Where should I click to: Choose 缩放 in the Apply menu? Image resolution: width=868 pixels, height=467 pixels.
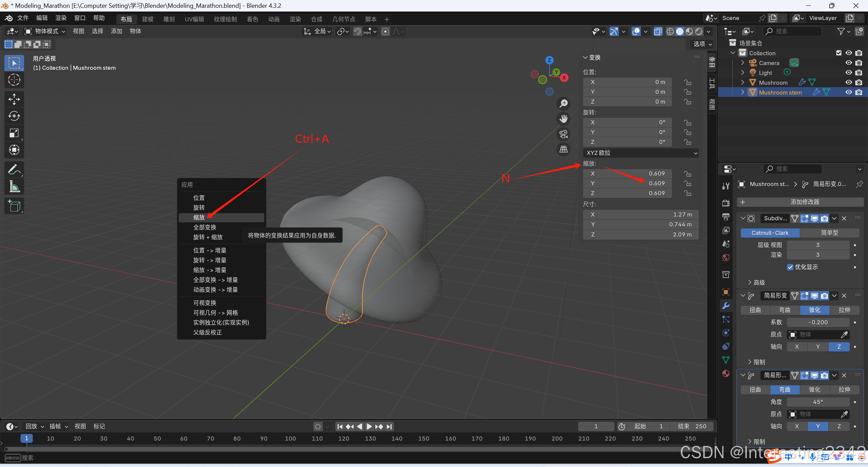pos(199,218)
